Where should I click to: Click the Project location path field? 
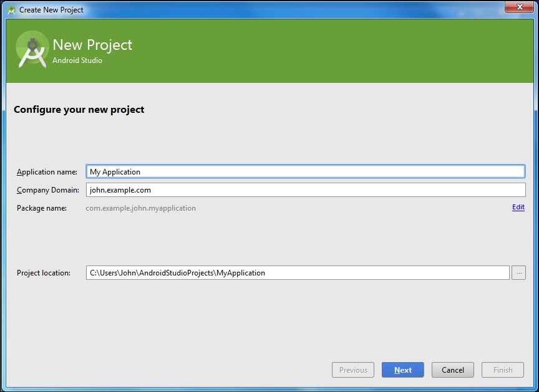(298, 272)
